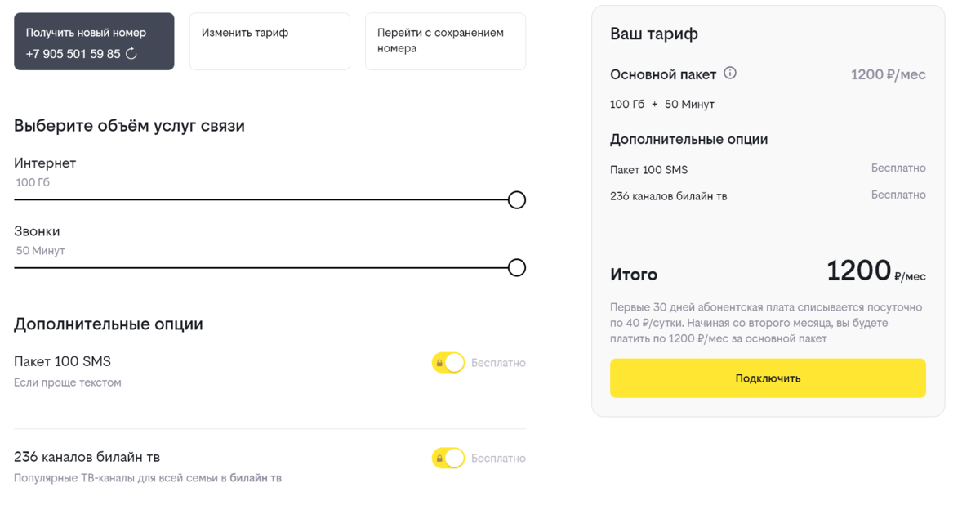This screenshot has height=510, width=980.
Task: Click the middle of the Звонки slider track
Action: click(265, 267)
